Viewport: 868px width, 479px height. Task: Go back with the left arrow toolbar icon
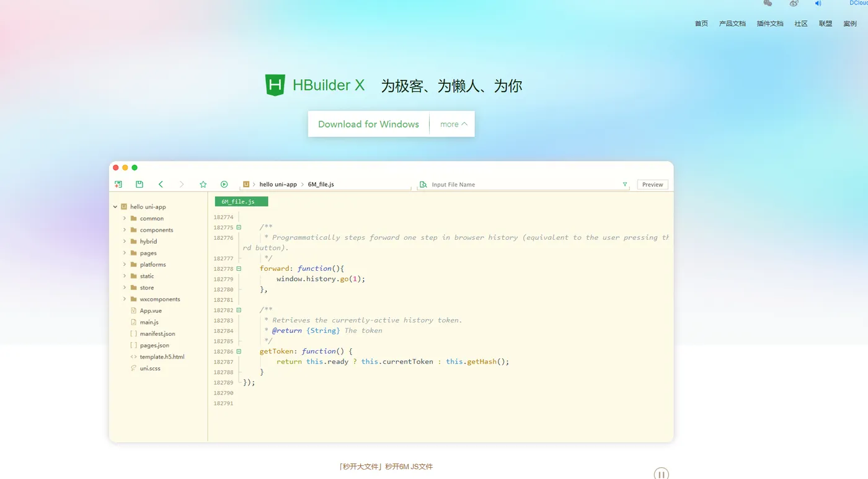click(x=161, y=184)
